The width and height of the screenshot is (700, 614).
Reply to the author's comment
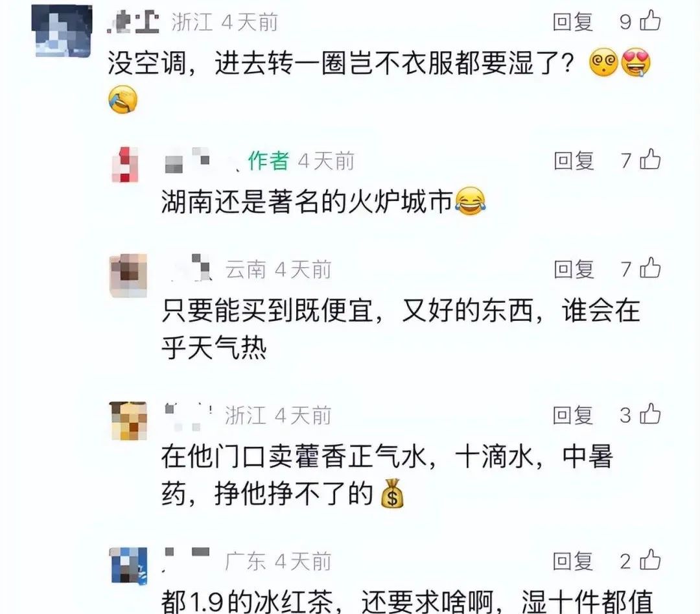pyautogui.click(x=574, y=161)
